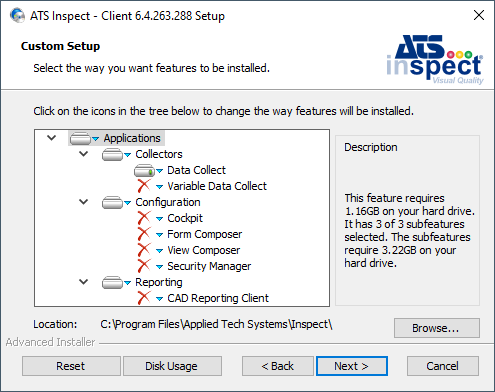
Task: Collapse the Collectors tree chevron
Action: [x=83, y=154]
